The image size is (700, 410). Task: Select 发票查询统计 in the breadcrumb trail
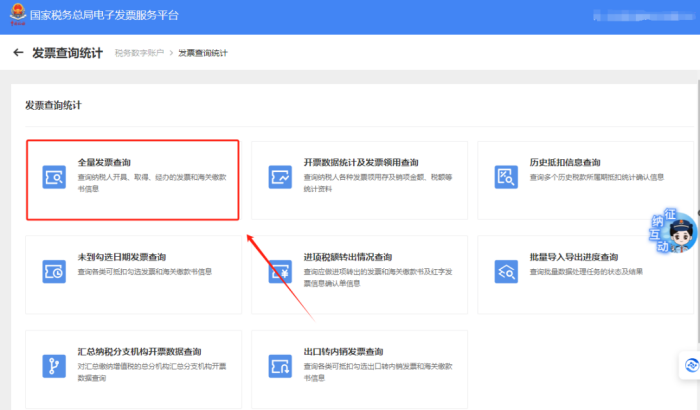203,53
